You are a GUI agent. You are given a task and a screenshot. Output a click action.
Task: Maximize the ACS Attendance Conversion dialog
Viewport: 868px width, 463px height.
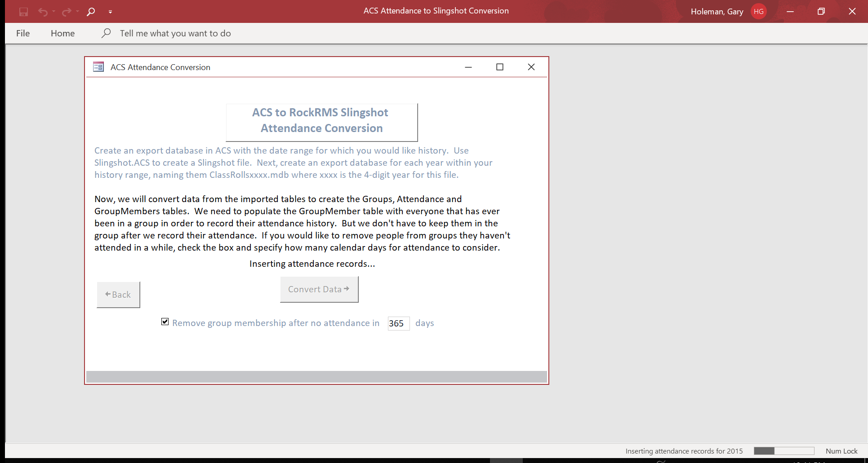coord(500,67)
